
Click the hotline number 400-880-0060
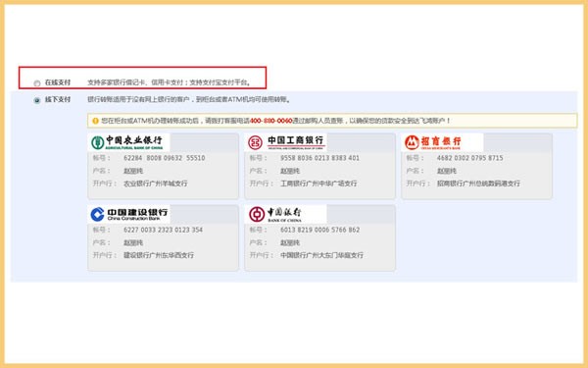click(270, 121)
